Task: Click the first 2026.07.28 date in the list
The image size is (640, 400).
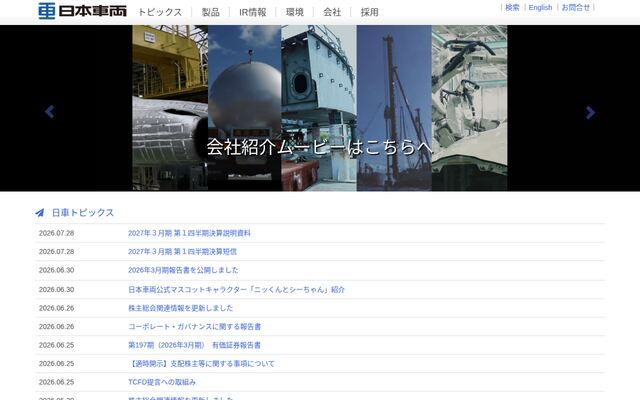Action: (x=56, y=233)
